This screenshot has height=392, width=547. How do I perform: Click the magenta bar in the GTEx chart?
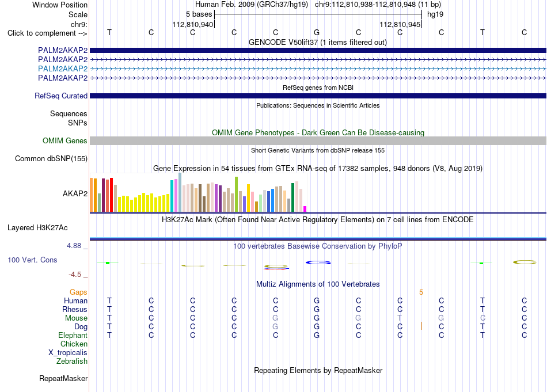305,209
